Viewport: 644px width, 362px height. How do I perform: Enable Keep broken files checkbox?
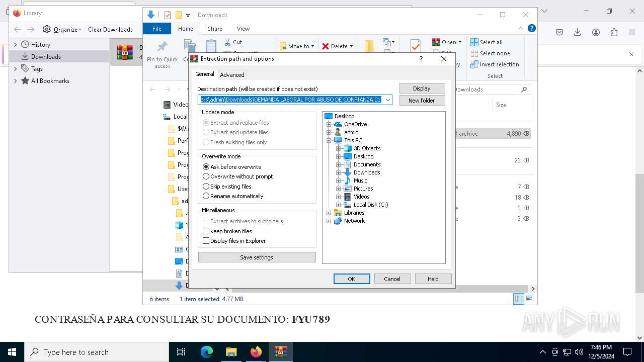point(227,231)
